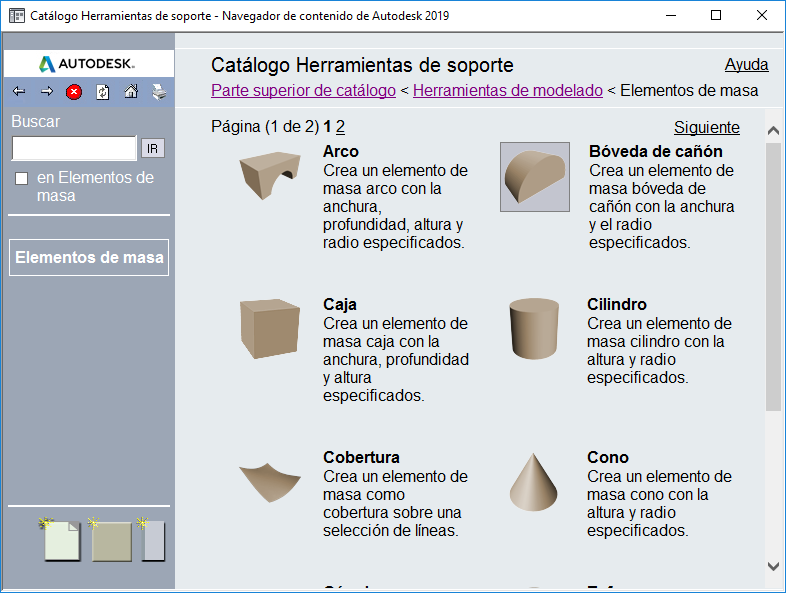
Task: Click the scrollbar down arrow
Action: [x=773, y=566]
